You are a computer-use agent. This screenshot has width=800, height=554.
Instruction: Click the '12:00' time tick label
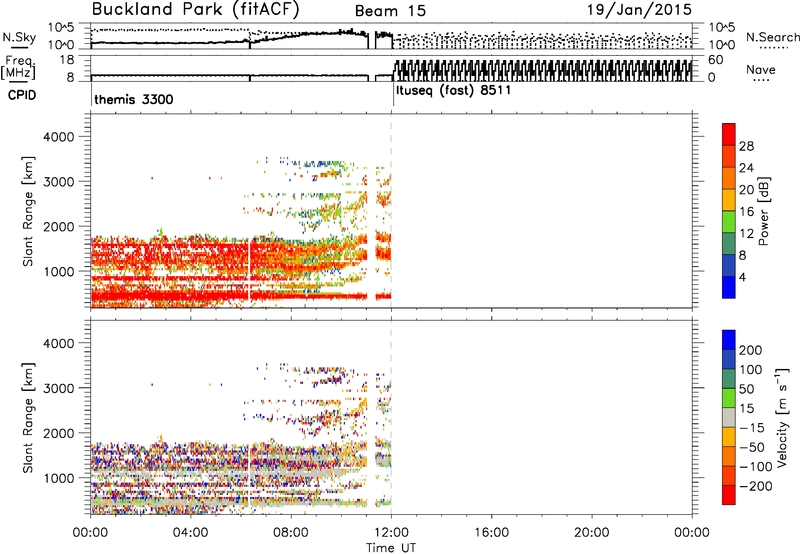(391, 533)
